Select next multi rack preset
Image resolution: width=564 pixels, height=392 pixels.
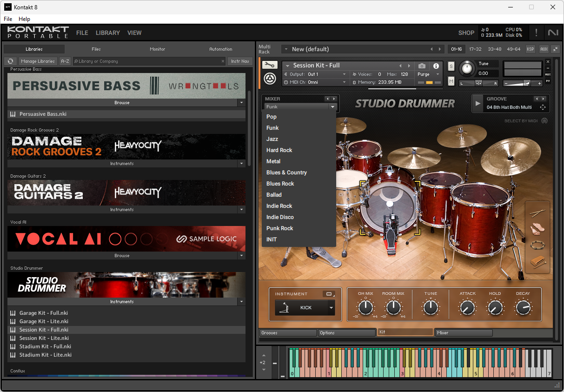click(x=440, y=49)
